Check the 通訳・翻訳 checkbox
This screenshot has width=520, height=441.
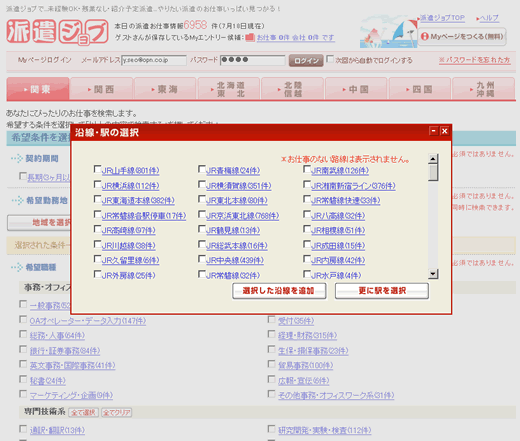(23, 429)
